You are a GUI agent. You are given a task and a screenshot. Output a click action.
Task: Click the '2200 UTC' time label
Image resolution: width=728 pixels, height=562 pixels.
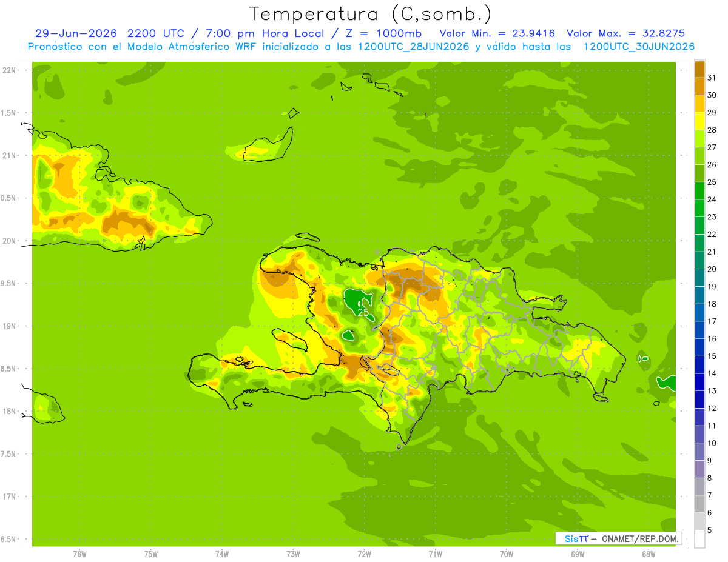[x=155, y=33]
